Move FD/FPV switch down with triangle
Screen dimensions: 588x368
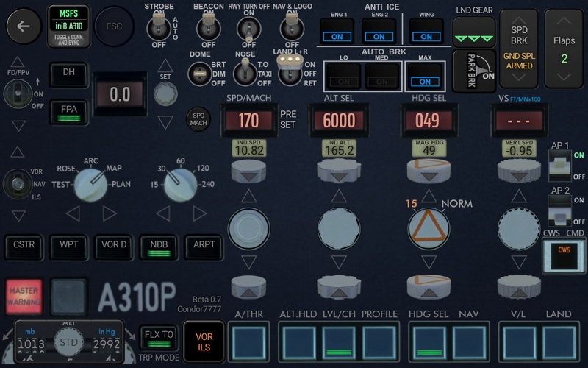click(18, 125)
